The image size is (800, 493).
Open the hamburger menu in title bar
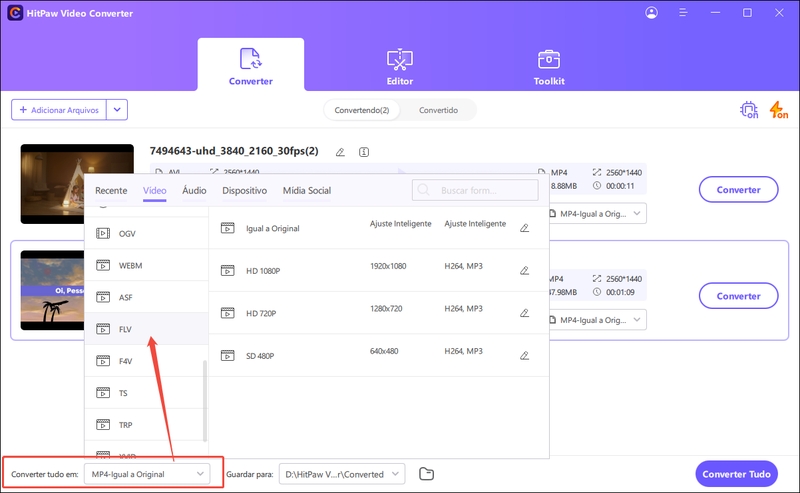(683, 13)
